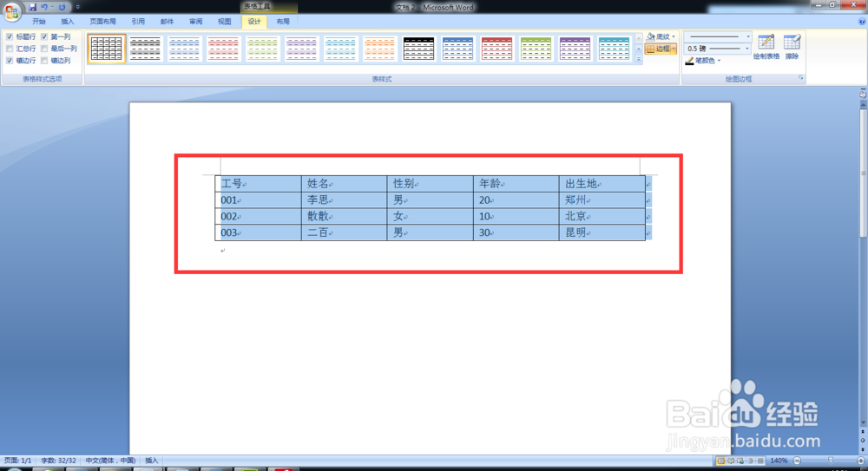
Task: Click the zoom out minus button
Action: click(x=797, y=461)
